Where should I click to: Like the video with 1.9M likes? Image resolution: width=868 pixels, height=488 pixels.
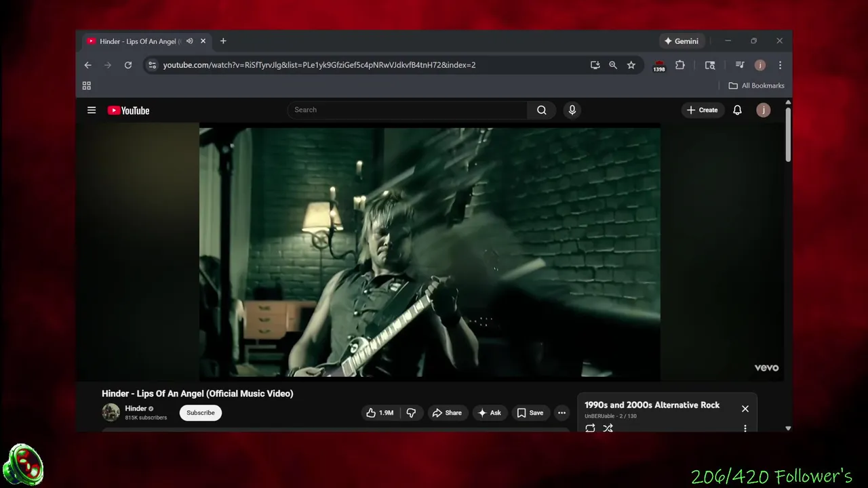pyautogui.click(x=380, y=413)
